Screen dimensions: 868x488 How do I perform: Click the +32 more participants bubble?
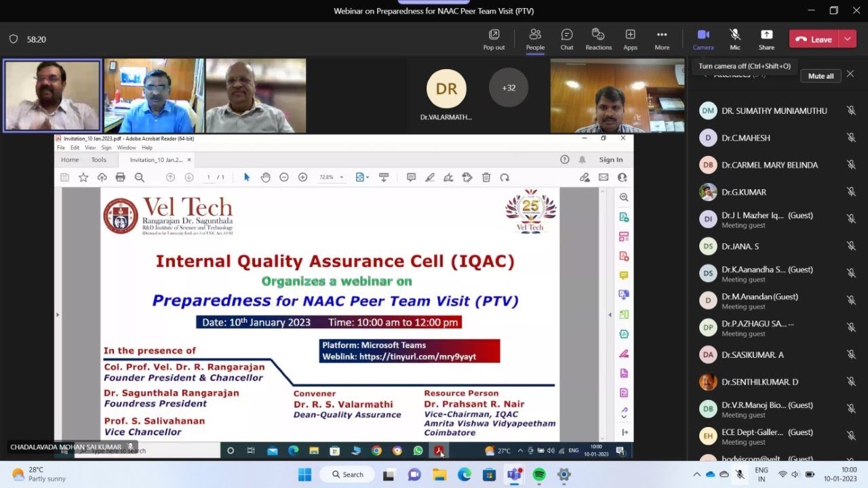[509, 87]
